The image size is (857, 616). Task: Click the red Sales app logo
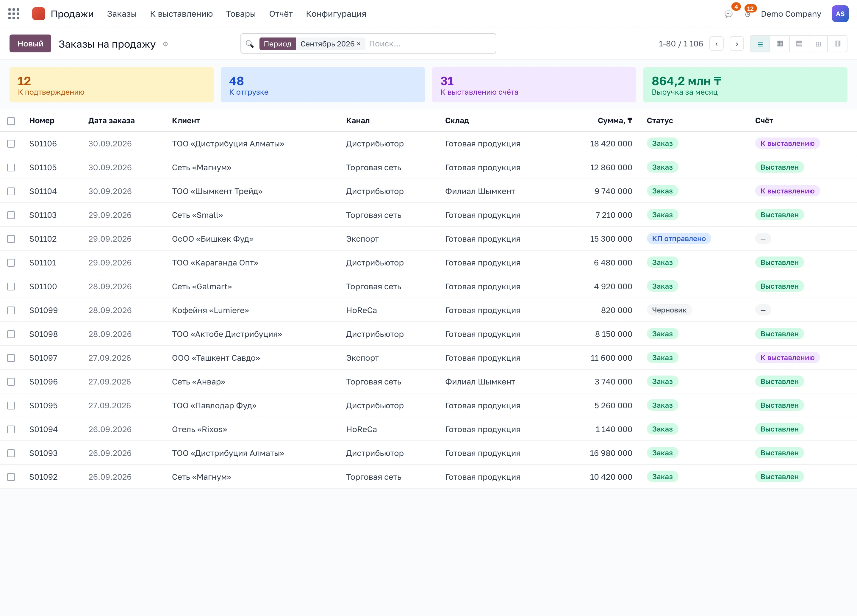[x=39, y=14]
